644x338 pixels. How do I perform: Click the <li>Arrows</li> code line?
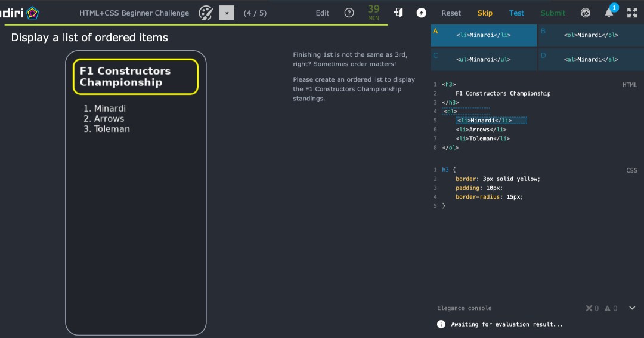tap(481, 130)
